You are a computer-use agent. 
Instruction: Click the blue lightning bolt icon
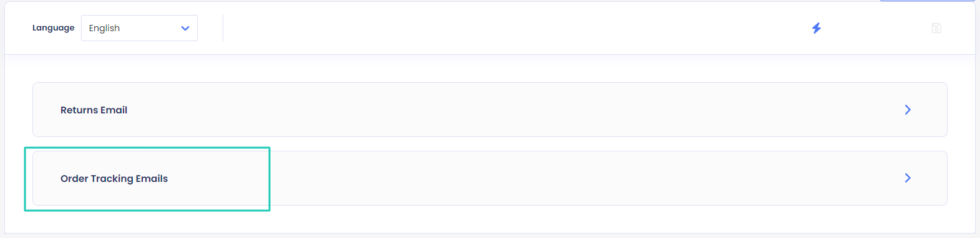pos(816,28)
